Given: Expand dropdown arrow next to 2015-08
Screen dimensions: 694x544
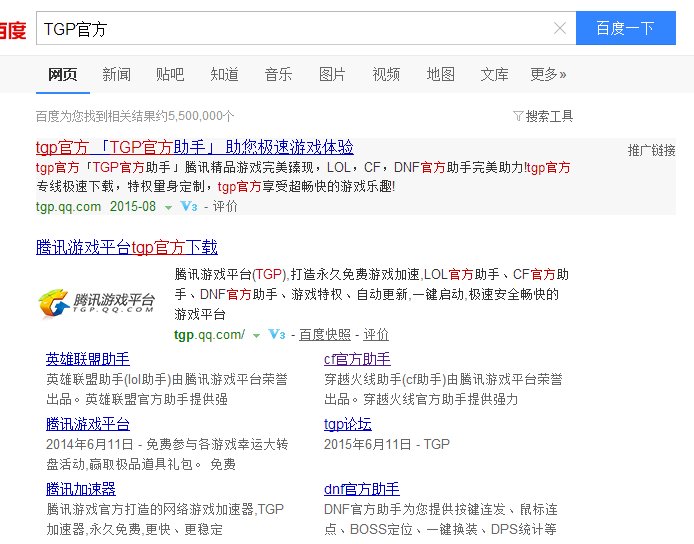Looking at the screenshot, I should click(x=168, y=207).
